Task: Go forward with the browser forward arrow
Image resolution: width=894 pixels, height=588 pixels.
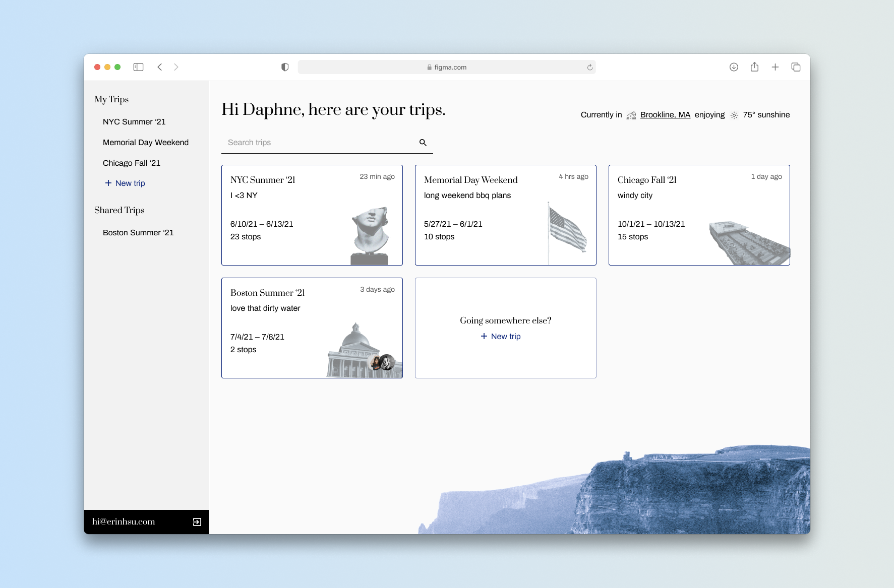Action: pos(176,67)
